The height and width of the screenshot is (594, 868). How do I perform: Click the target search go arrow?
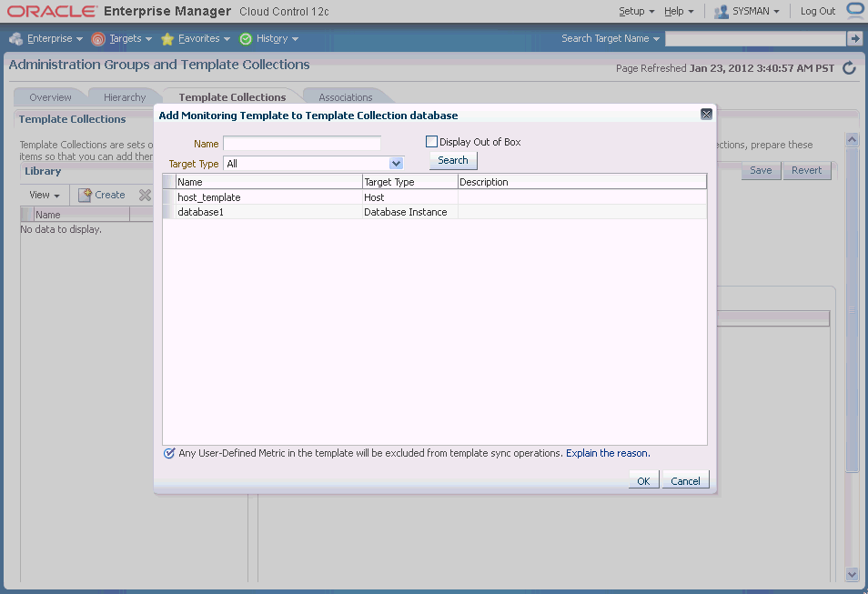pos(854,38)
